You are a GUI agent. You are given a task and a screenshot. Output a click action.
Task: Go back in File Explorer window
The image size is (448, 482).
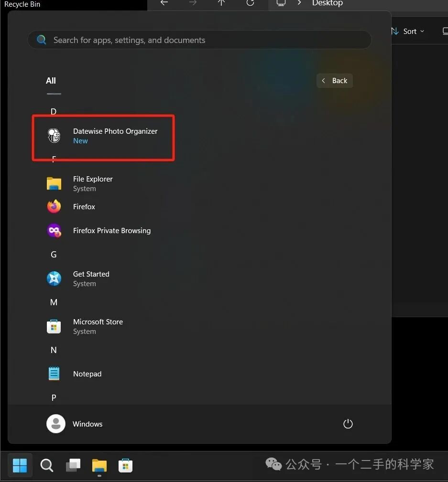pyautogui.click(x=164, y=3)
